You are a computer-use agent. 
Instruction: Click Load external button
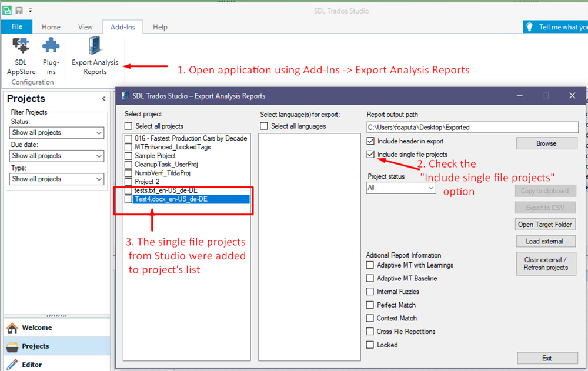[545, 241]
